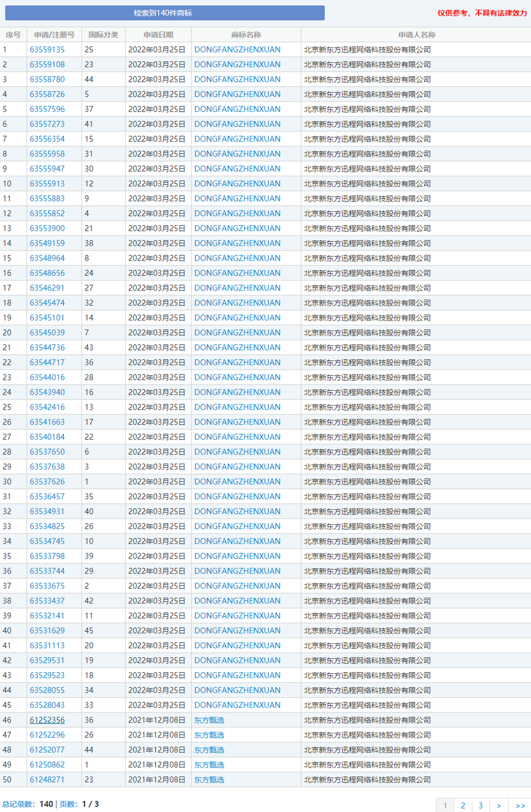Click the 检索到140件商标 banner

click(x=165, y=13)
